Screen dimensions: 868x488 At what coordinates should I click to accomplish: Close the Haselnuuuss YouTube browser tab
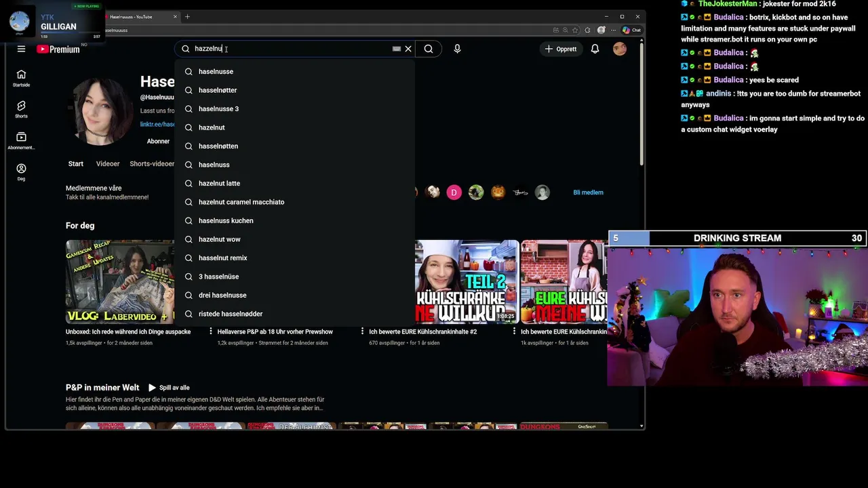click(x=176, y=16)
